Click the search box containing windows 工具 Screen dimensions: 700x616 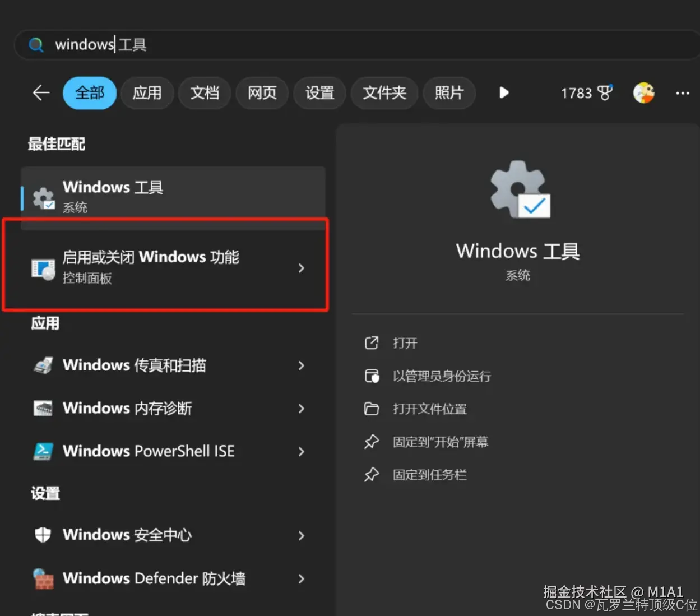coord(357,45)
